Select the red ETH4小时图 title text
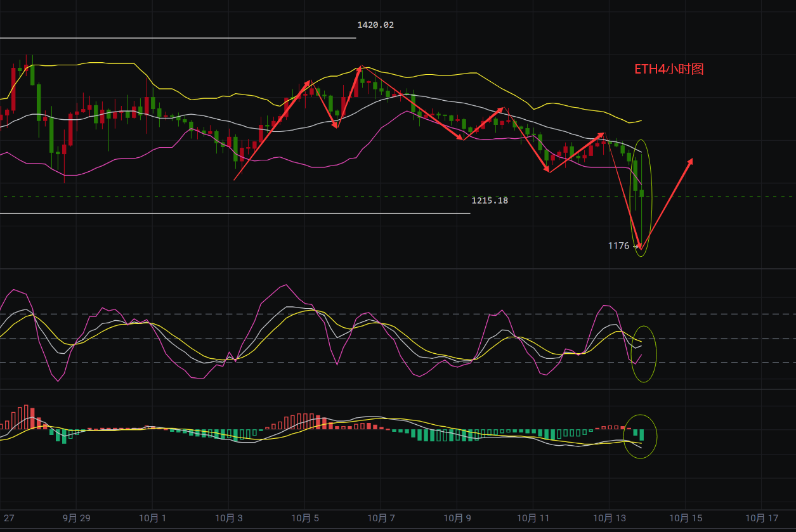The width and height of the screenshot is (796, 532). [669, 70]
